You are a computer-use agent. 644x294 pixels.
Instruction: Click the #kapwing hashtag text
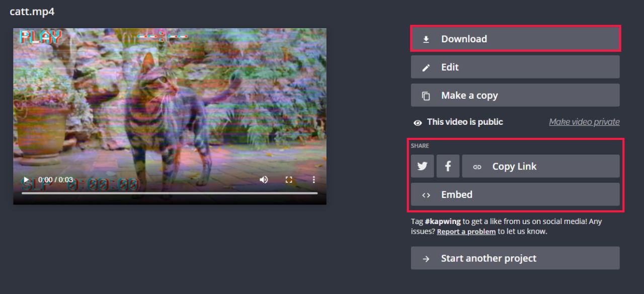pos(443,222)
